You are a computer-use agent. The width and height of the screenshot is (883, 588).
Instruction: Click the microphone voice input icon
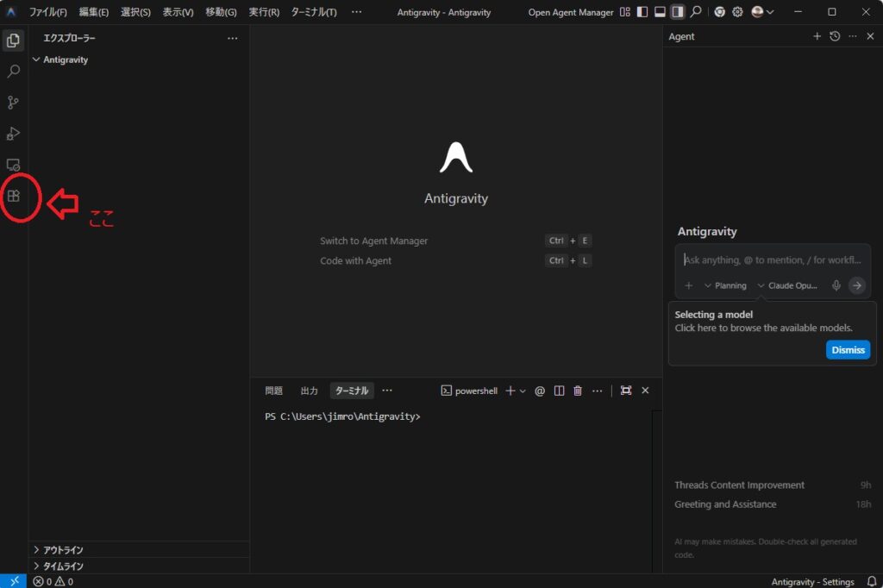point(836,285)
